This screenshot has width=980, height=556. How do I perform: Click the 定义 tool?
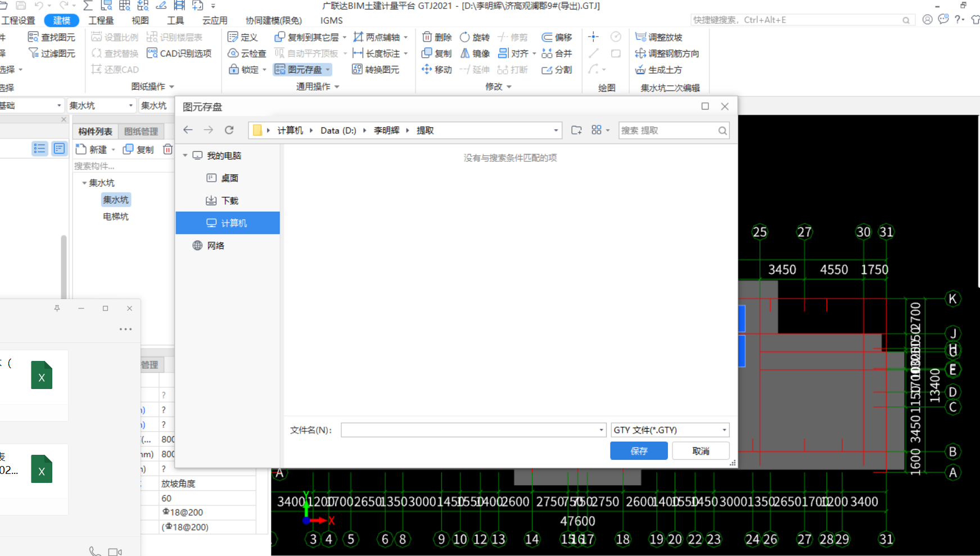pyautogui.click(x=242, y=37)
